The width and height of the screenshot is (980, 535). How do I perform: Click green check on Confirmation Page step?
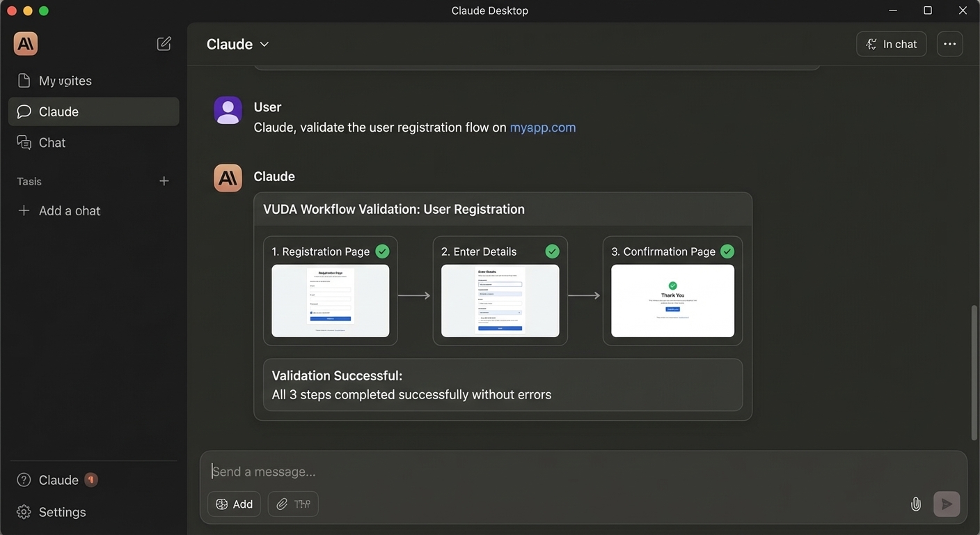[727, 251]
